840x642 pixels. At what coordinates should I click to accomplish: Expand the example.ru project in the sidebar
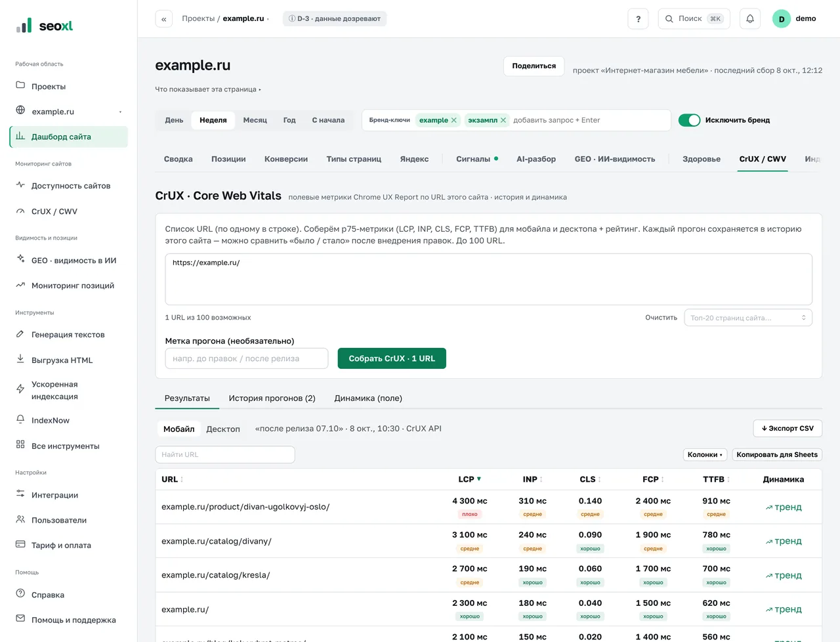[x=120, y=112]
